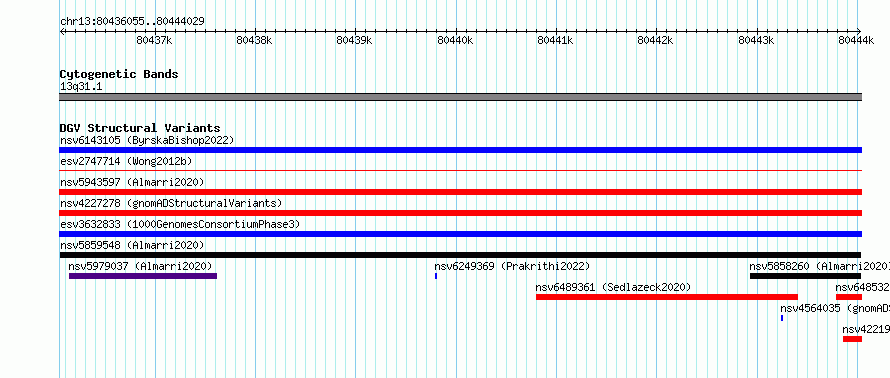This screenshot has width=890, height=378.
Task: Click the 80440k ruler tick label
Action: 455,40
